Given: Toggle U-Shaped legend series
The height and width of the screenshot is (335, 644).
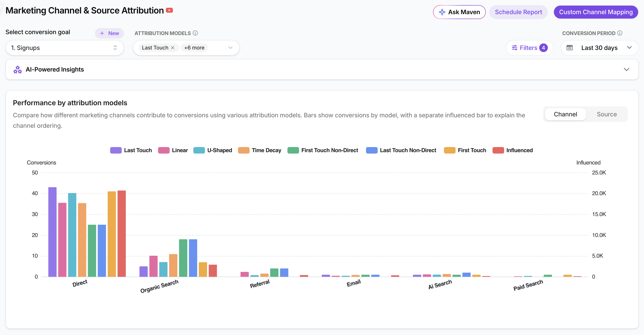Looking at the screenshot, I should tap(213, 150).
